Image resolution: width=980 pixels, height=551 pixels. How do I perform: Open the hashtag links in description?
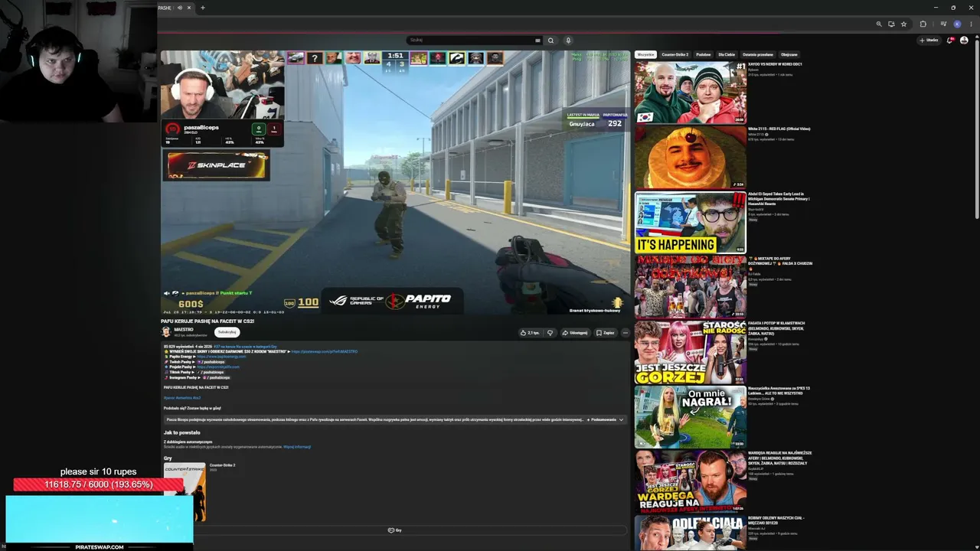pyautogui.click(x=181, y=398)
